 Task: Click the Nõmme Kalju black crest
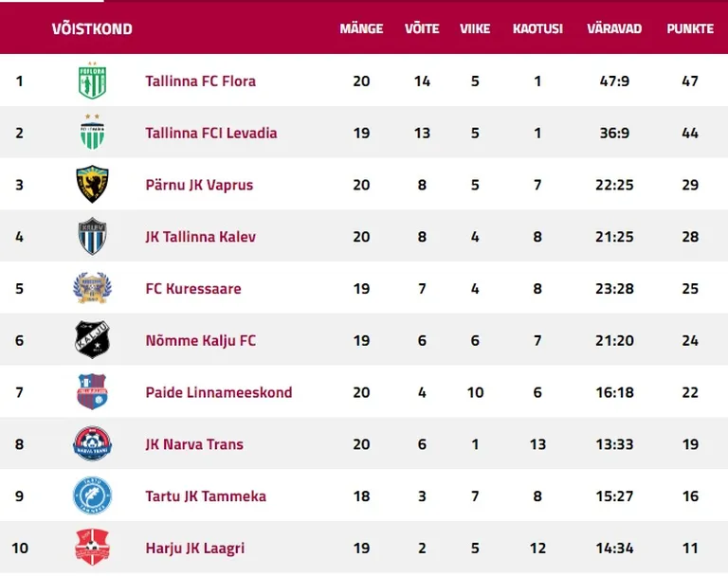[92, 340]
